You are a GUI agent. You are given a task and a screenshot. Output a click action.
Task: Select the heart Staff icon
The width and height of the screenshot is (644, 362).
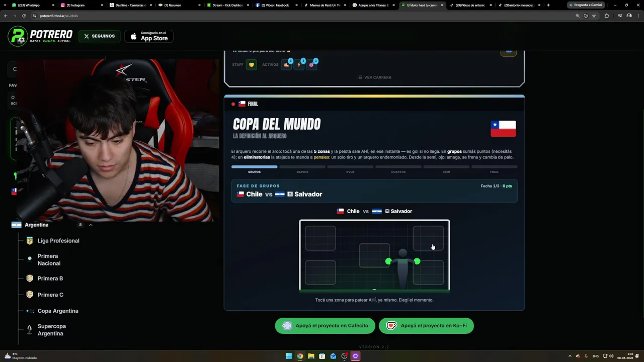(x=252, y=65)
